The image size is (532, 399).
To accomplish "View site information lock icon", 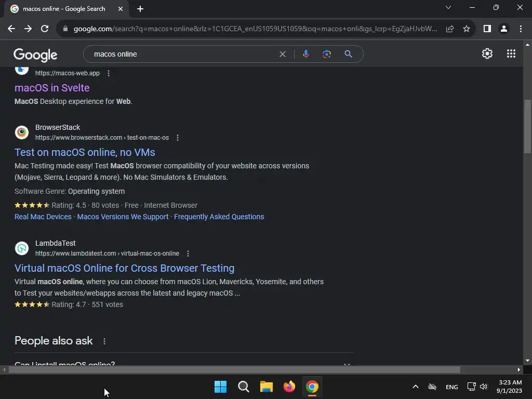I will coord(65,29).
